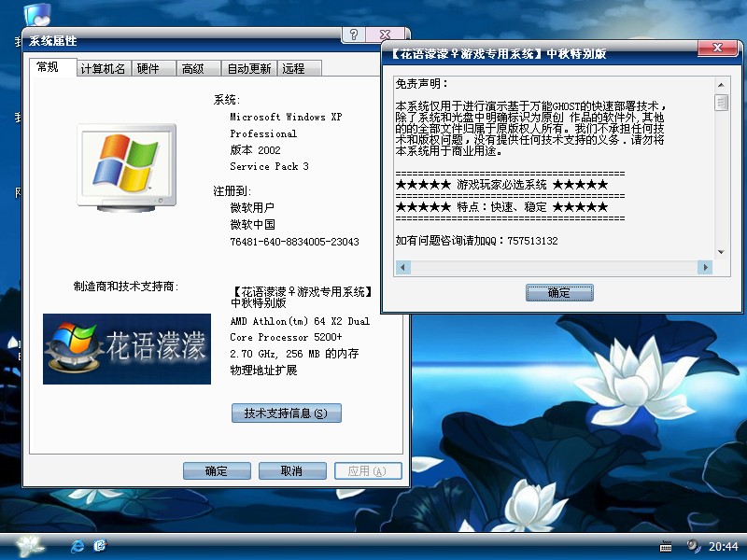The height and width of the screenshot is (560, 747).
Task: Close the 花语濛濛 message dialog with red X
Action: (717, 48)
